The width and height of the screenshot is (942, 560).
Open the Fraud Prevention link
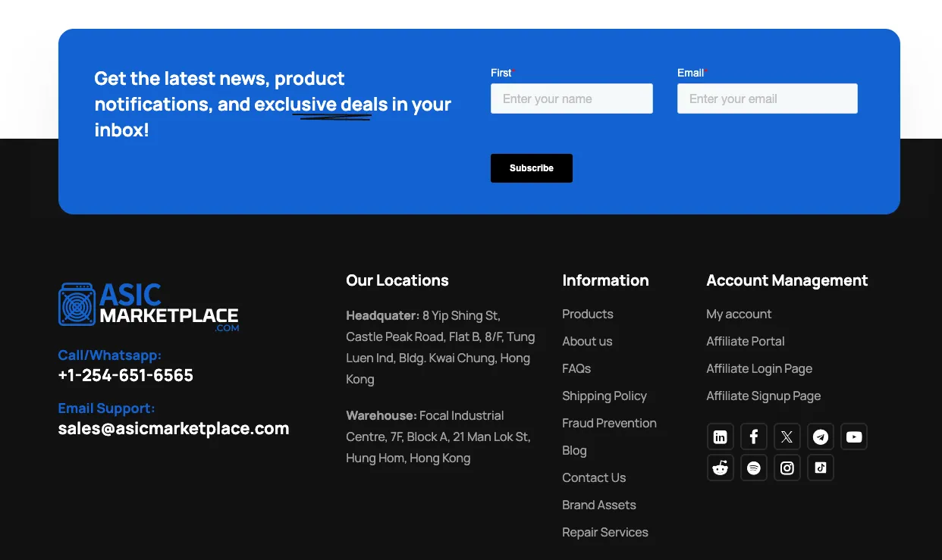pos(609,423)
